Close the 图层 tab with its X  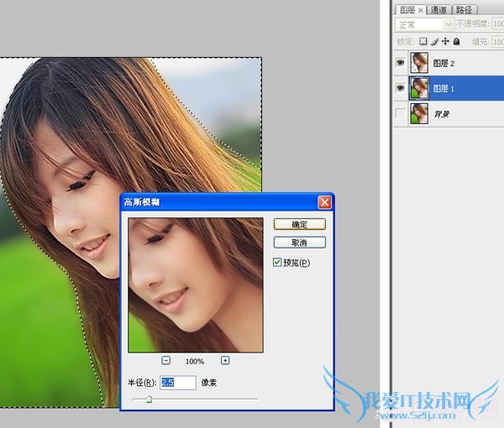(x=421, y=11)
